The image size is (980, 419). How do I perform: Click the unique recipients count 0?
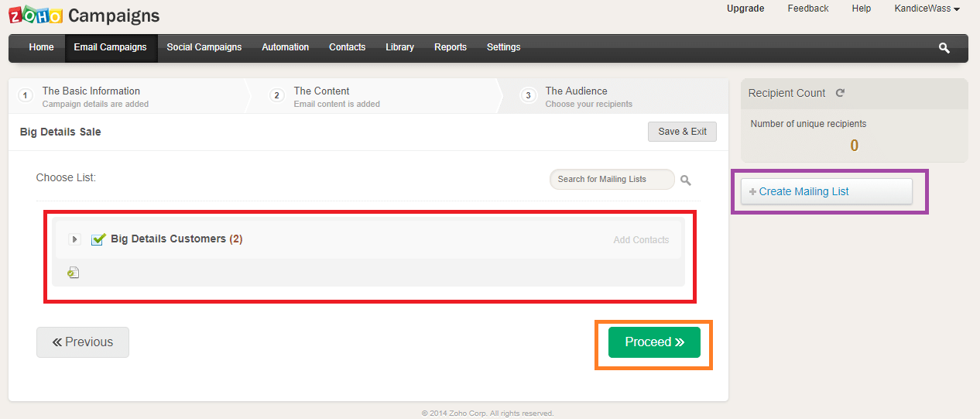pos(855,146)
